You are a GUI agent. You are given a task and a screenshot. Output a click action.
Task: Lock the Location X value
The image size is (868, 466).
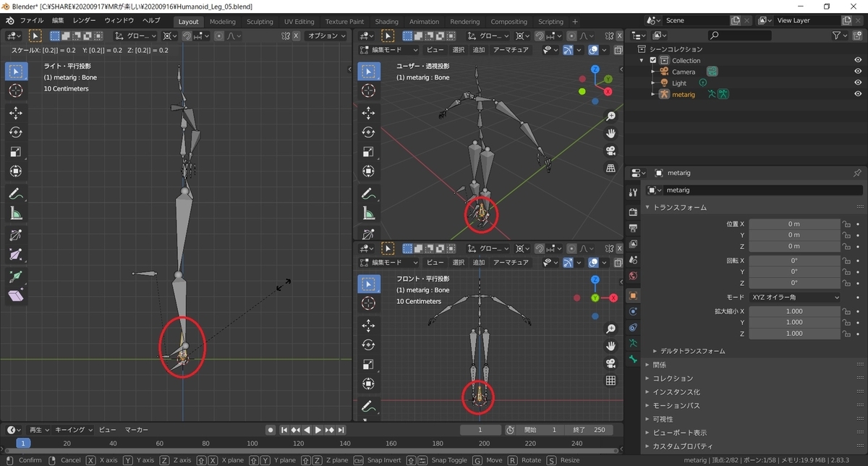(x=846, y=224)
